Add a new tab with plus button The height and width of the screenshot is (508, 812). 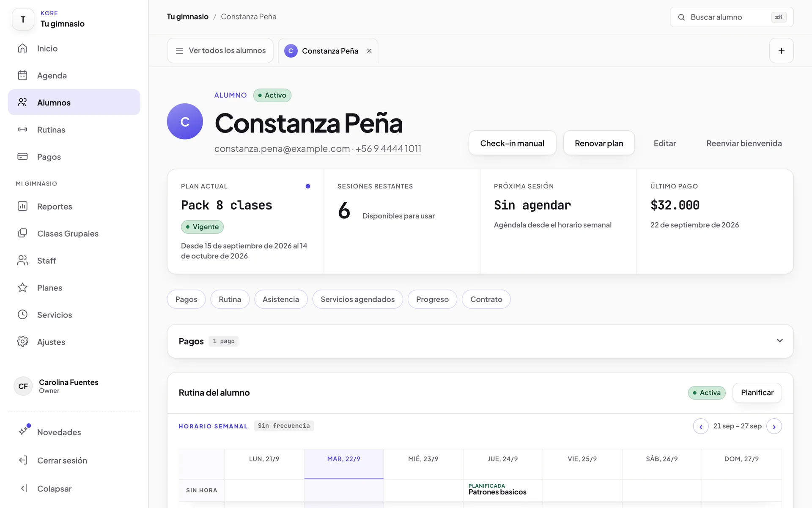click(781, 51)
